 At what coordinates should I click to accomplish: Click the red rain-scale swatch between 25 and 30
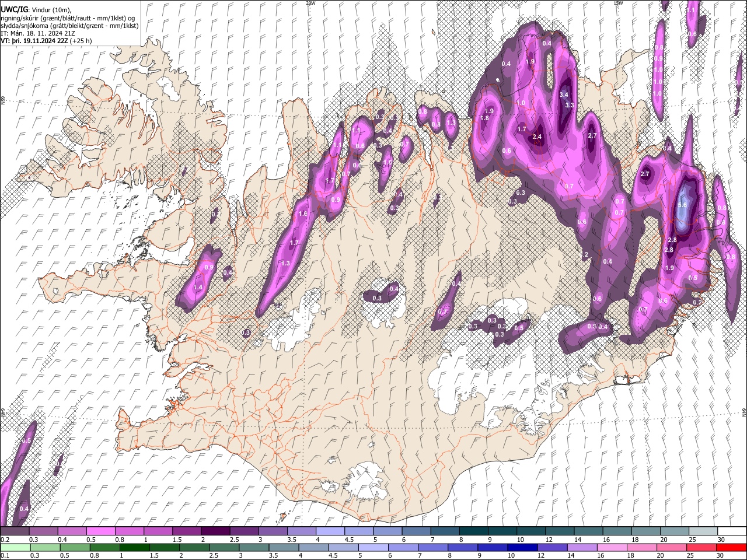(701, 547)
